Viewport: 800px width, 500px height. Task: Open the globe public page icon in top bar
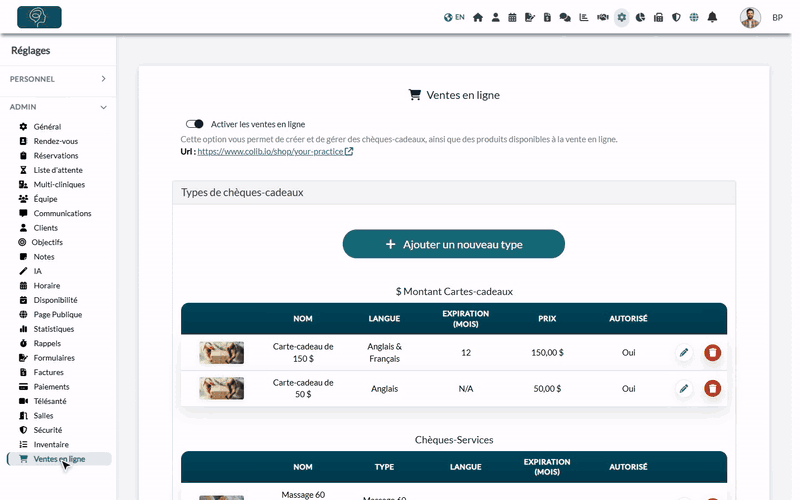click(x=694, y=17)
